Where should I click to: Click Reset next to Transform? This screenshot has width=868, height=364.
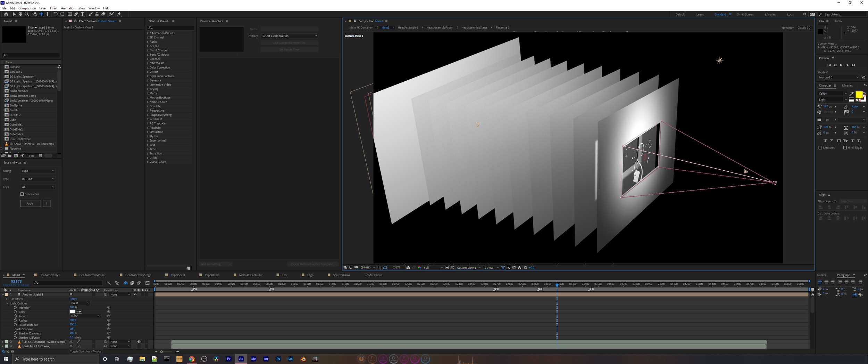73,299
